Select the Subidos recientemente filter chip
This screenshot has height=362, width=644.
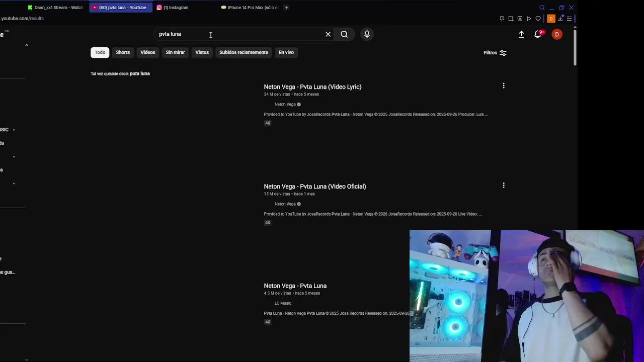pyautogui.click(x=244, y=52)
